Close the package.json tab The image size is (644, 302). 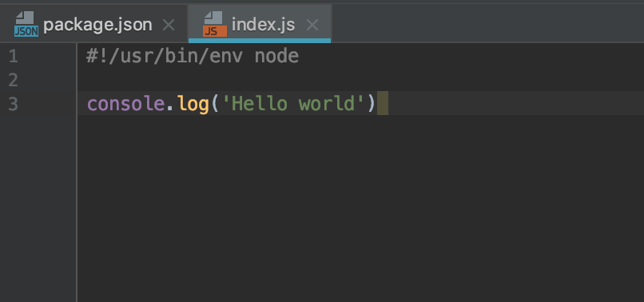[x=169, y=26]
